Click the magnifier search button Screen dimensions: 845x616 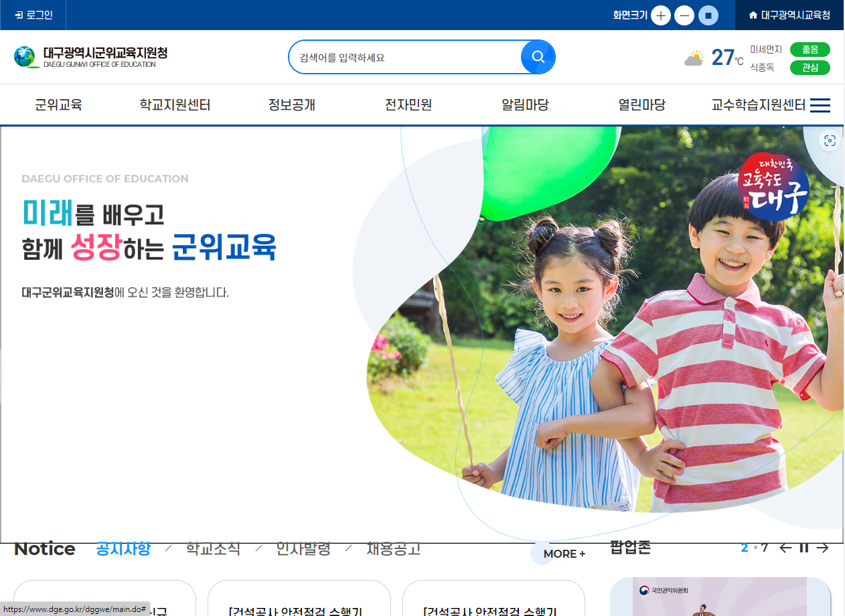pos(538,57)
